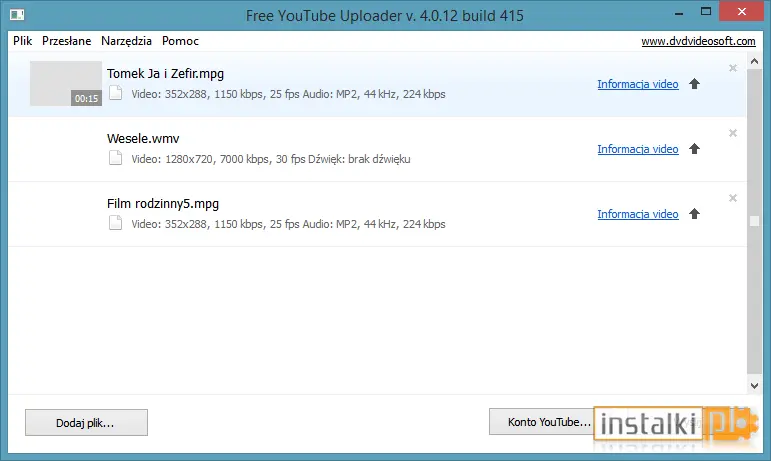Click scrollbar up arrow
The height and width of the screenshot is (461, 771).
pyautogui.click(x=754, y=61)
